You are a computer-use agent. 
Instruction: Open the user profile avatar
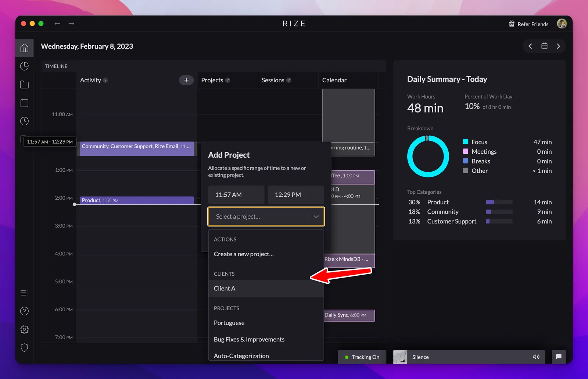point(562,24)
